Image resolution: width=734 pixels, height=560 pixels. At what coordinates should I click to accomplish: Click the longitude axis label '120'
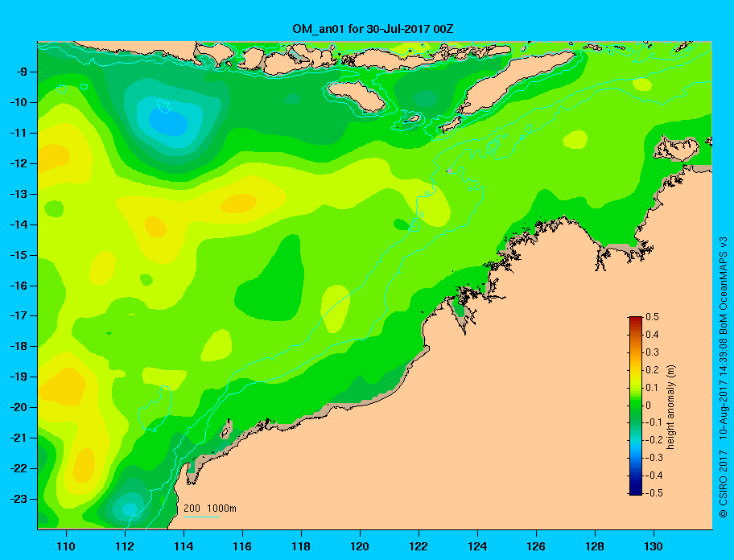click(x=360, y=546)
